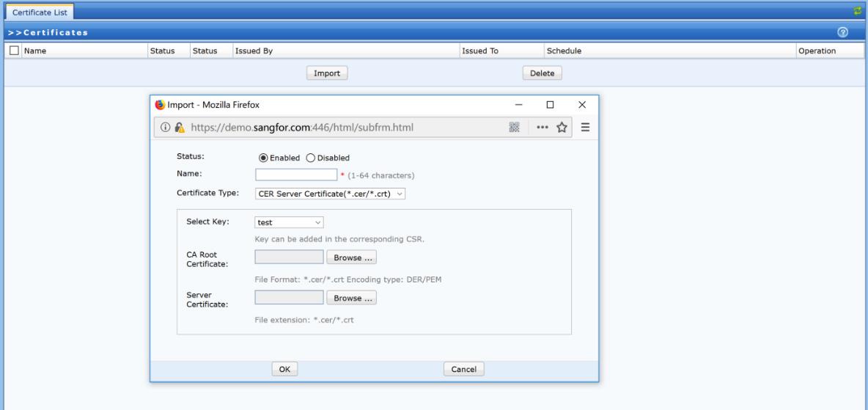The image size is (868, 410).
Task: Close the Import Firefox window
Action: pos(582,105)
